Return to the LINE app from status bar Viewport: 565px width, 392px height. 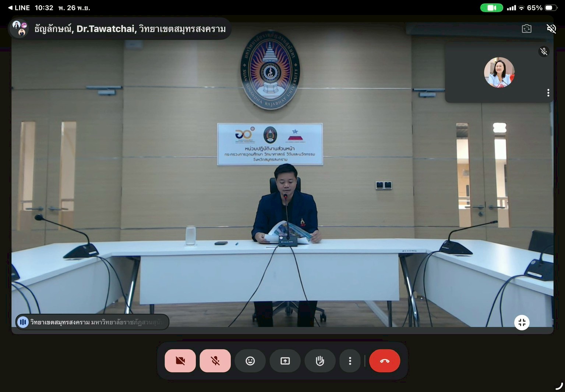[x=19, y=8]
